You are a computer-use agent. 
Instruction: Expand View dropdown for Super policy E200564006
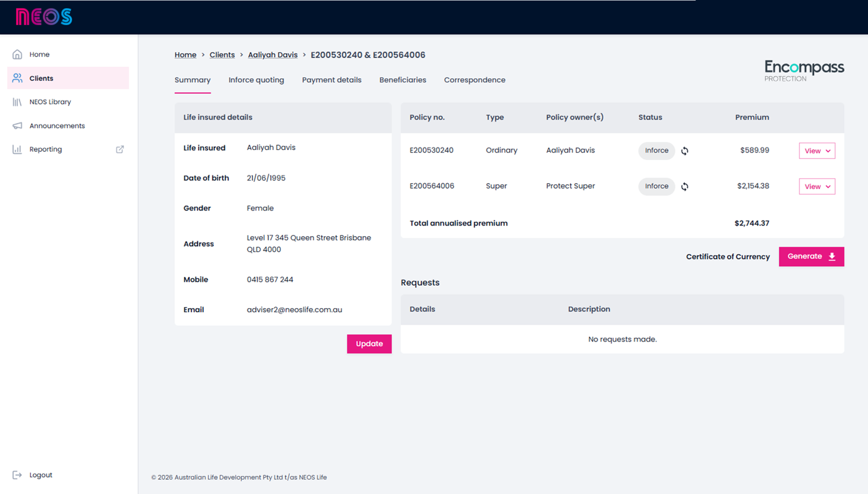pos(817,186)
